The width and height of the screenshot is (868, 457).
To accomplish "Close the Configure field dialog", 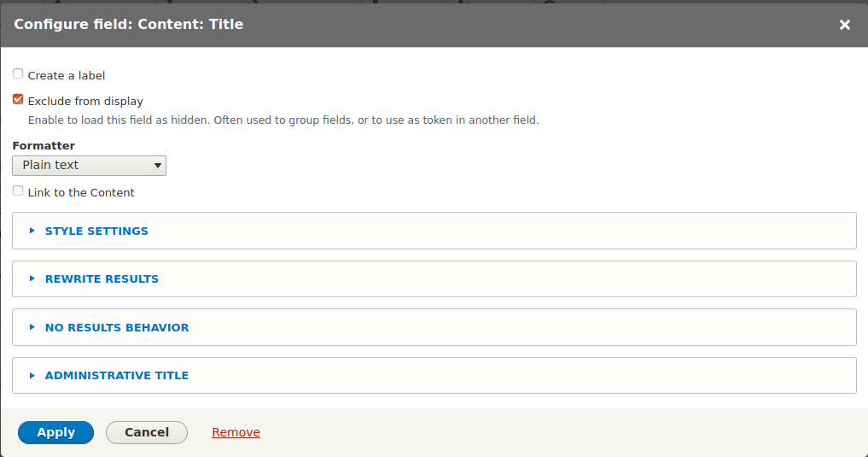I will coord(844,25).
